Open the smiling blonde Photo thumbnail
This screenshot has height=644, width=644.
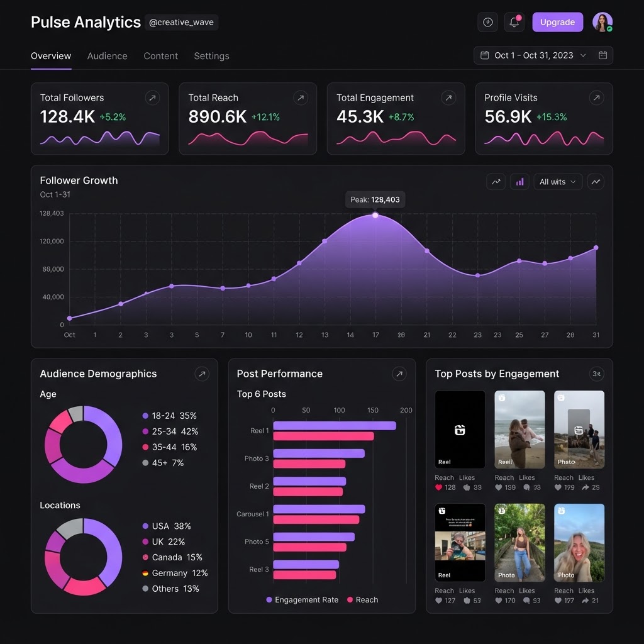tap(579, 543)
